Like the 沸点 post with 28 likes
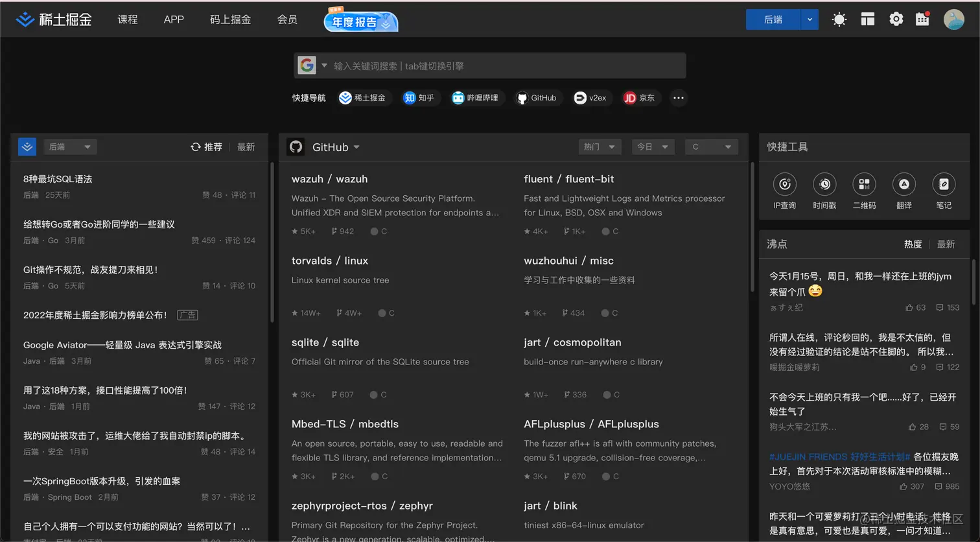Image resolution: width=980 pixels, height=542 pixels. tap(918, 427)
